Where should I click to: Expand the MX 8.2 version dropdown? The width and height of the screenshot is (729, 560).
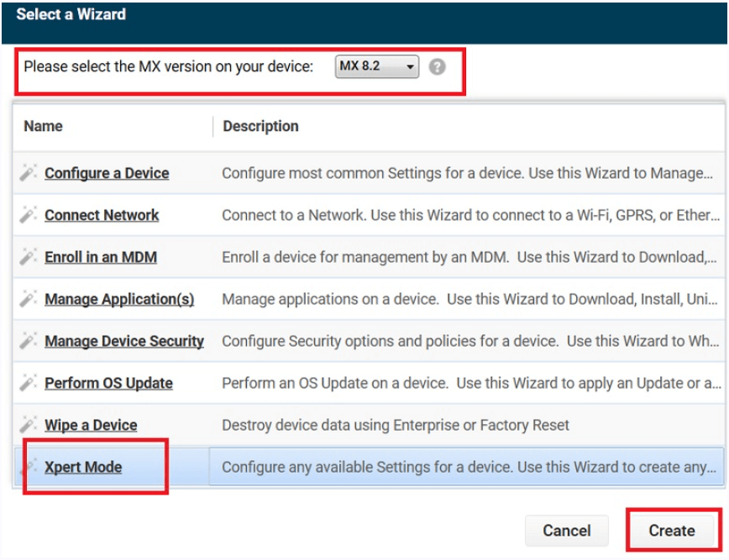377,66
